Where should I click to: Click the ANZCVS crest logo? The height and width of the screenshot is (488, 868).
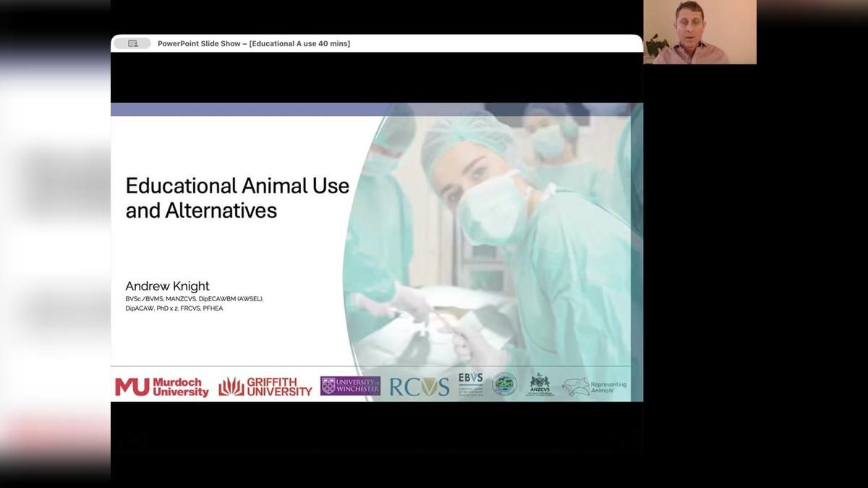coord(540,384)
